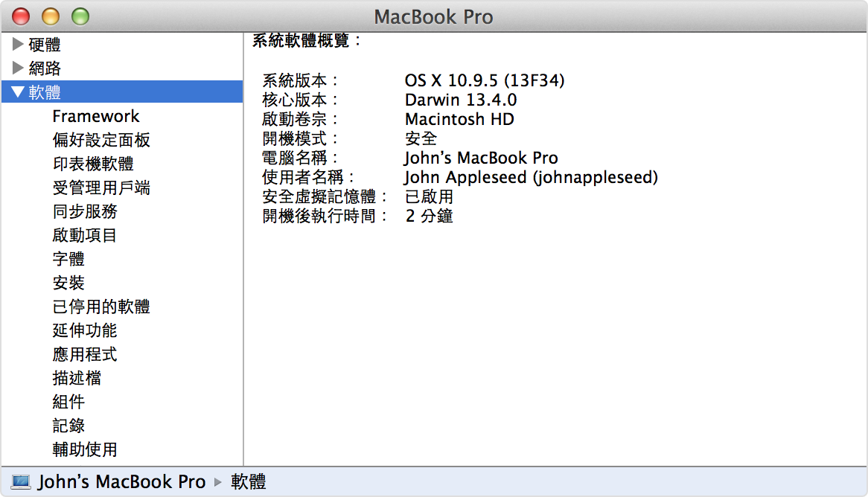This screenshot has height=497, width=868.
Task: Select 已停用的軟體 in the sidebar
Action: pos(101,307)
